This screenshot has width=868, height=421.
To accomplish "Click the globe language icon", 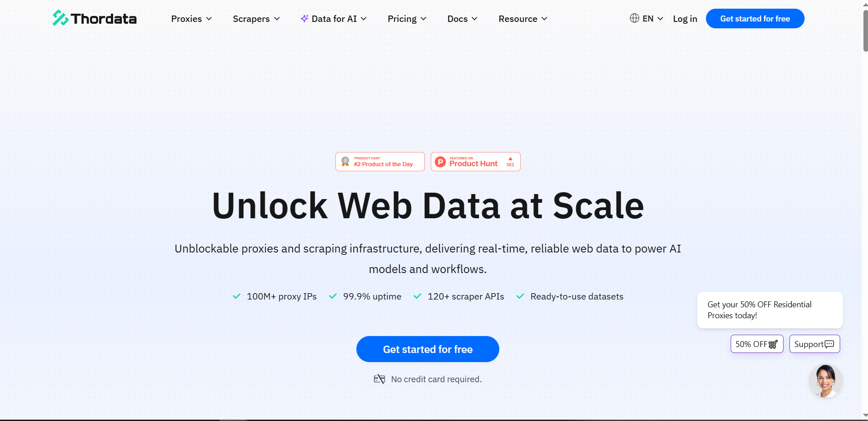I will coord(634,18).
